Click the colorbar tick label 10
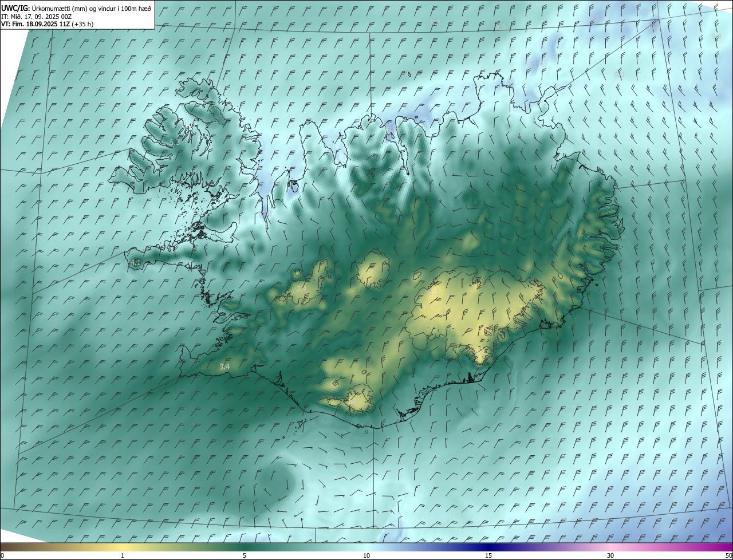Screen dimensions: 733x560 [x=366, y=555]
